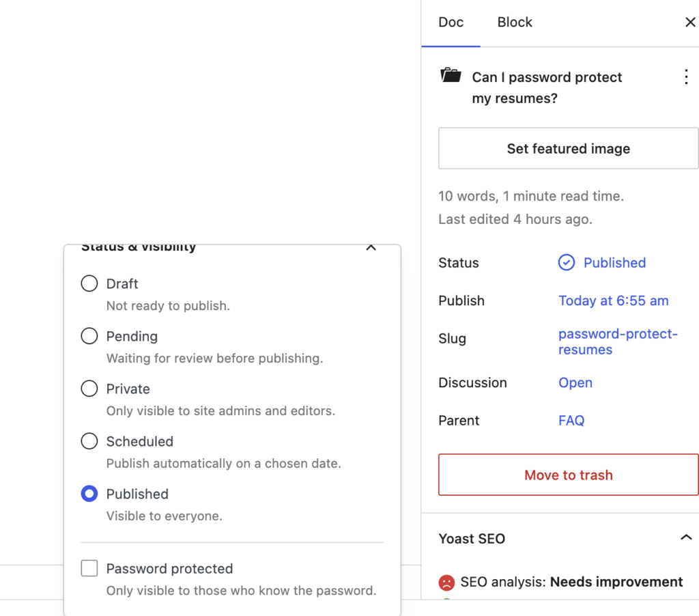This screenshot has width=699, height=616.
Task: Click the Set featured image button
Action: click(569, 148)
